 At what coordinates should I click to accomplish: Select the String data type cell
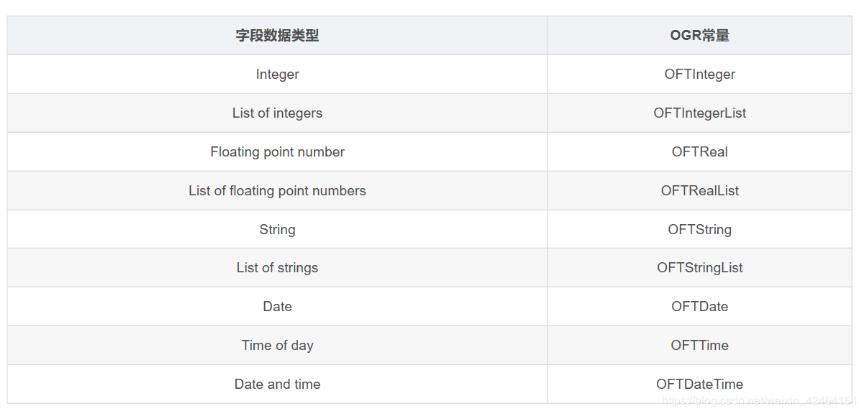(x=277, y=229)
